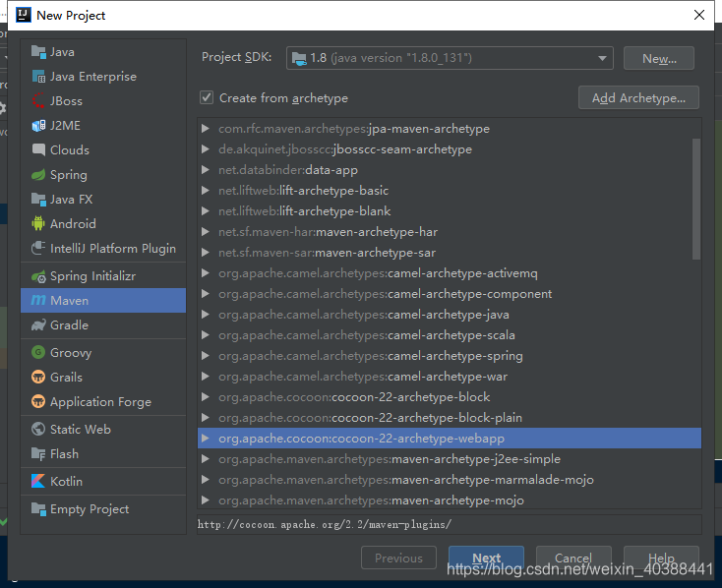Click the green Spring leaf icon
Screen dimensions: 722x588
pos(38,175)
